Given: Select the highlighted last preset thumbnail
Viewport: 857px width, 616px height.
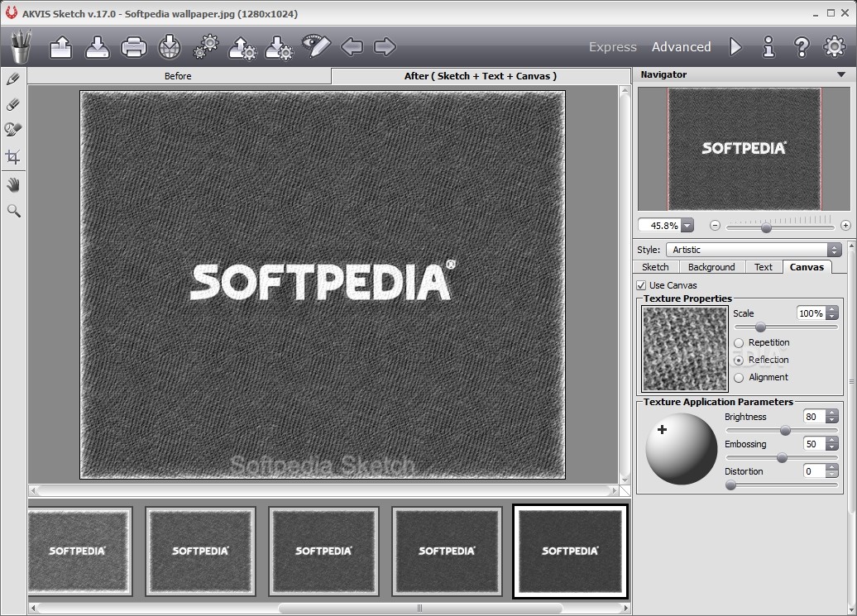Looking at the screenshot, I should coord(570,551).
